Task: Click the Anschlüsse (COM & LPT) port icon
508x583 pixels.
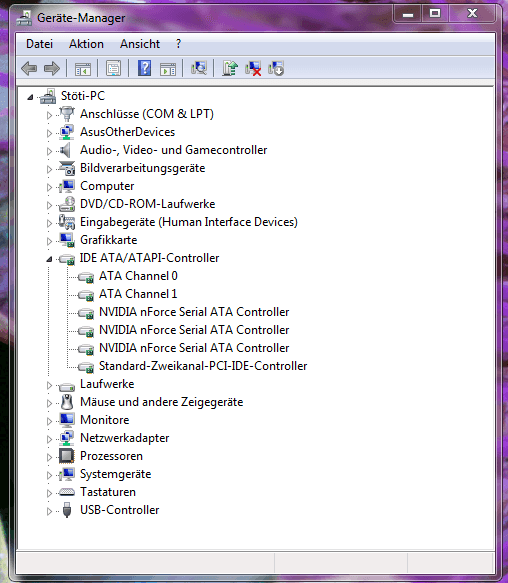Action: click(67, 114)
